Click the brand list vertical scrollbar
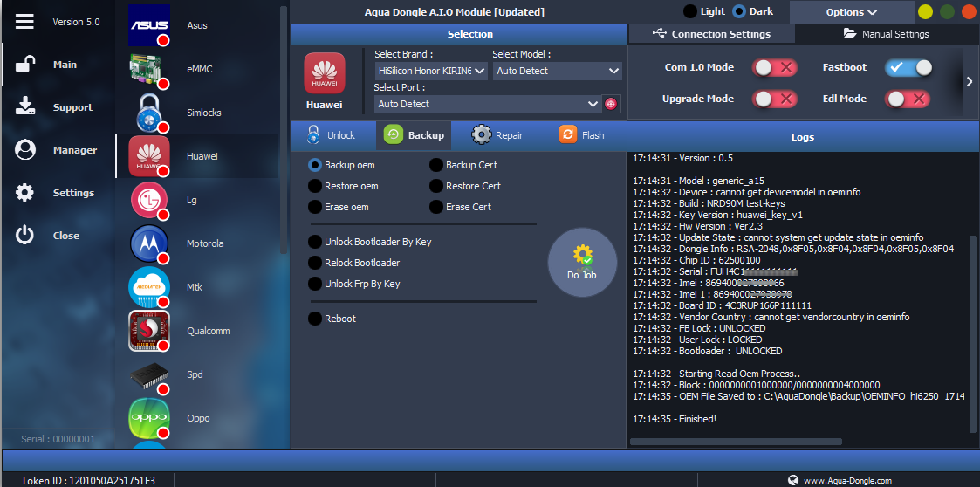This screenshot has width=980, height=487. coord(284,129)
